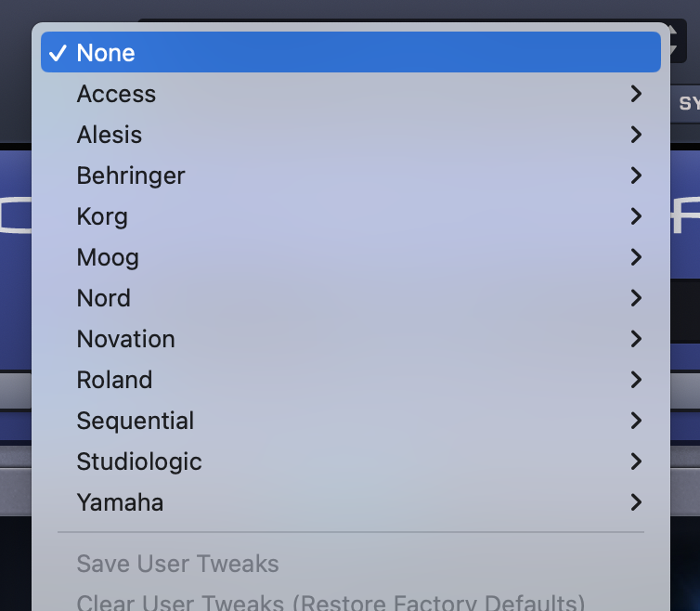Open the Moog submenu
Viewport: 700px width, 611px height.
108,257
